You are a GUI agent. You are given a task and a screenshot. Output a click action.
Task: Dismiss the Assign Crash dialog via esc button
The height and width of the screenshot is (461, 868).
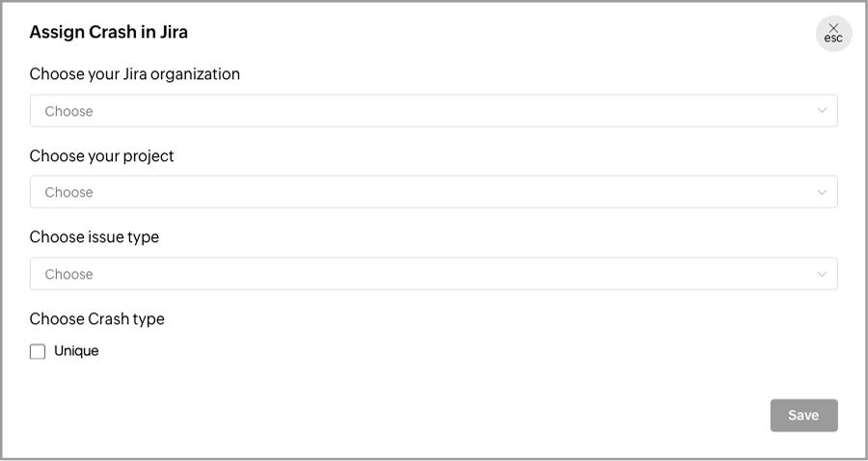pos(833,34)
